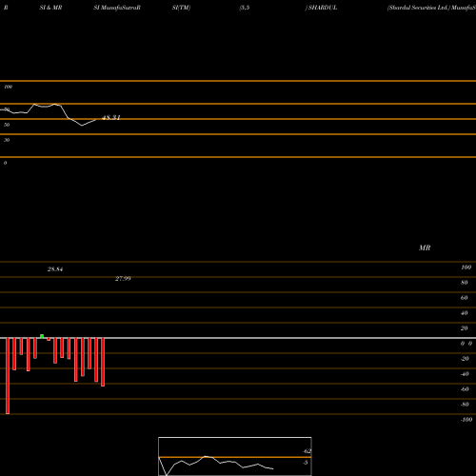Click the 27.99 value label
Image resolution: width=476 pixels, height=476 pixels.
click(x=123, y=279)
